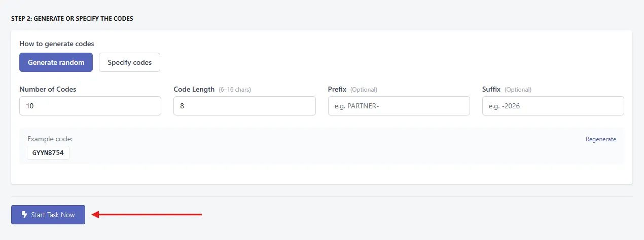Image resolution: width=644 pixels, height=240 pixels.
Task: Click the red arrow pointing at Start Task
Action: click(147, 215)
